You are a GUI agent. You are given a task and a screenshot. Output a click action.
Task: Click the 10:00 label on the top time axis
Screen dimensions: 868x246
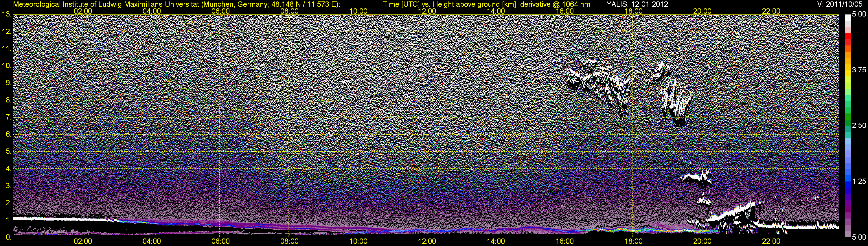click(x=358, y=11)
